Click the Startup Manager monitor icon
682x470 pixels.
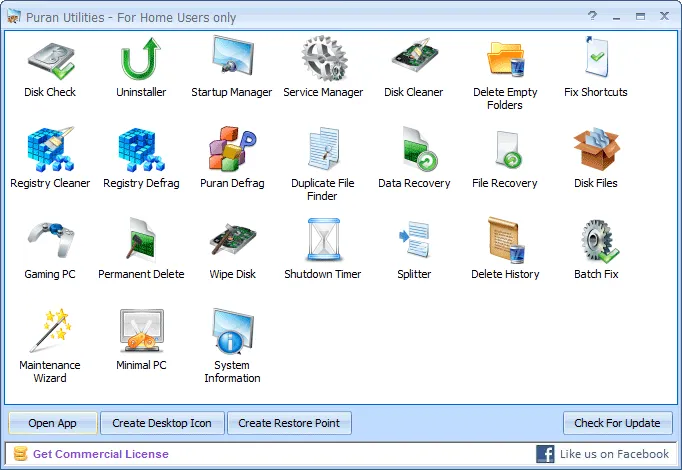pyautogui.click(x=232, y=57)
